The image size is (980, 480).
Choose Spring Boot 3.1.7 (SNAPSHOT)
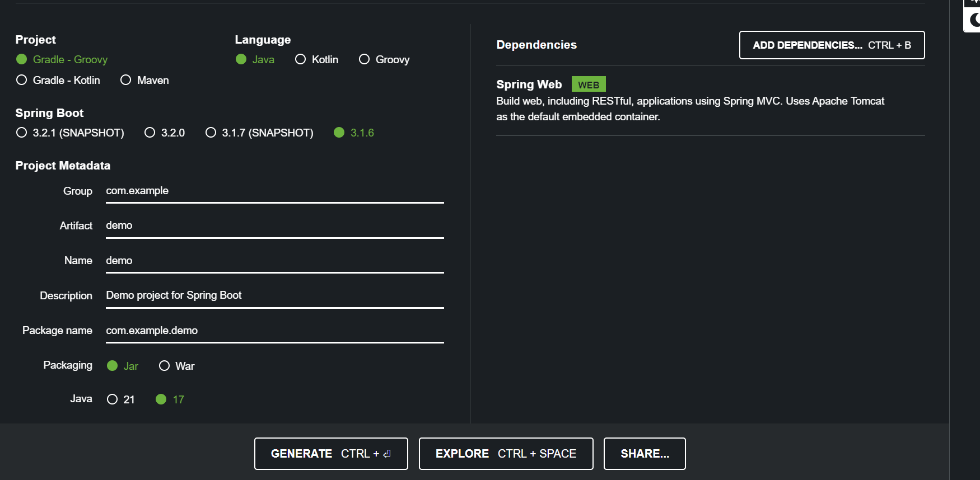[259, 133]
